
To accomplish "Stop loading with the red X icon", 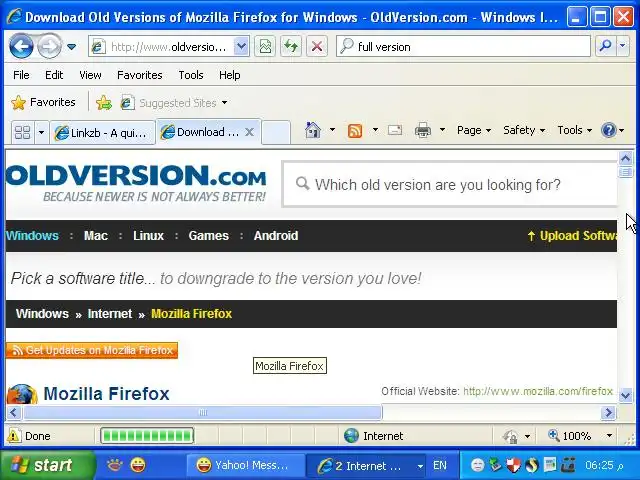I will [x=317, y=47].
